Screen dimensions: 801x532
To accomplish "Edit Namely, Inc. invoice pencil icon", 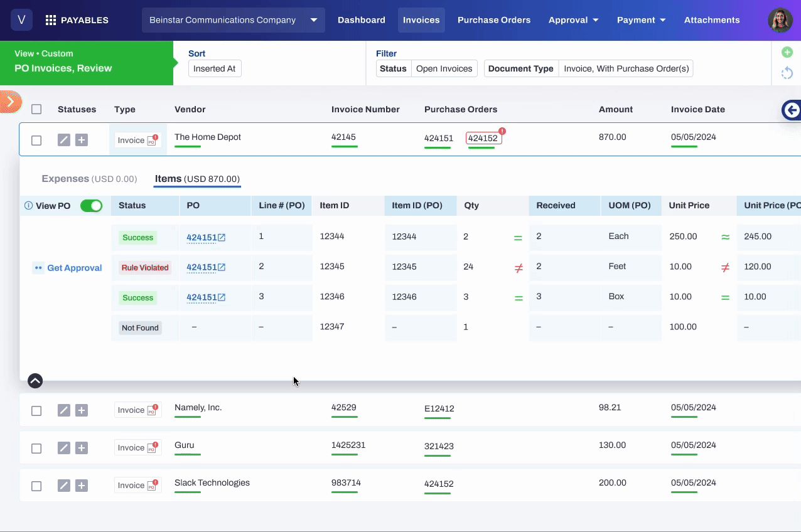I will 63,410.
